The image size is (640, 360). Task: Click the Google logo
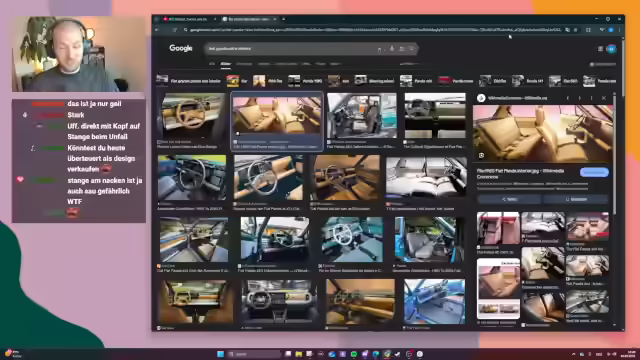pos(180,48)
